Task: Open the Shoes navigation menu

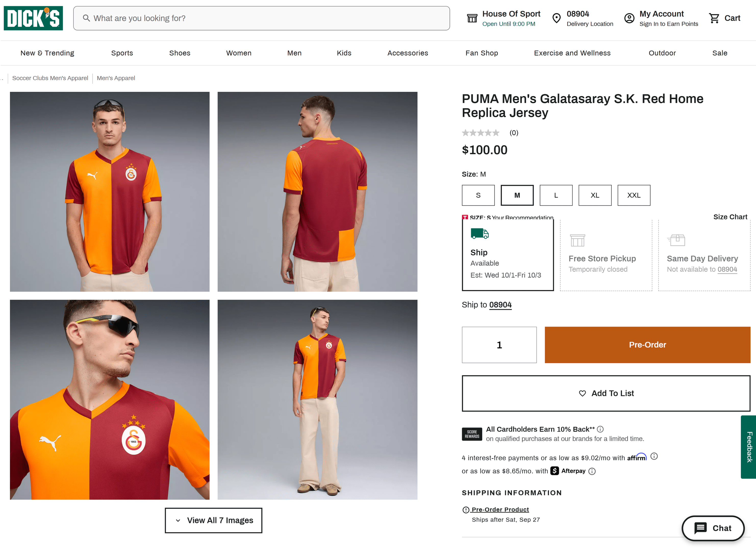Action: tap(179, 53)
